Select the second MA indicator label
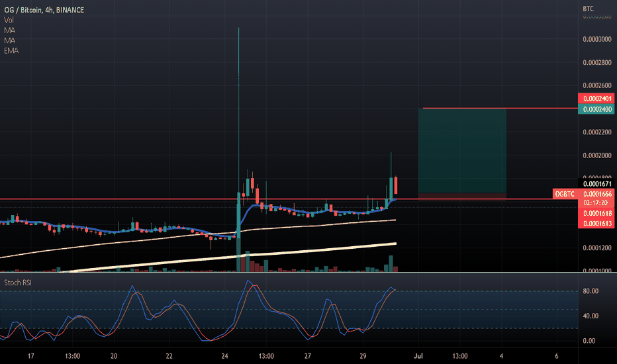617x364 pixels. 9,40
